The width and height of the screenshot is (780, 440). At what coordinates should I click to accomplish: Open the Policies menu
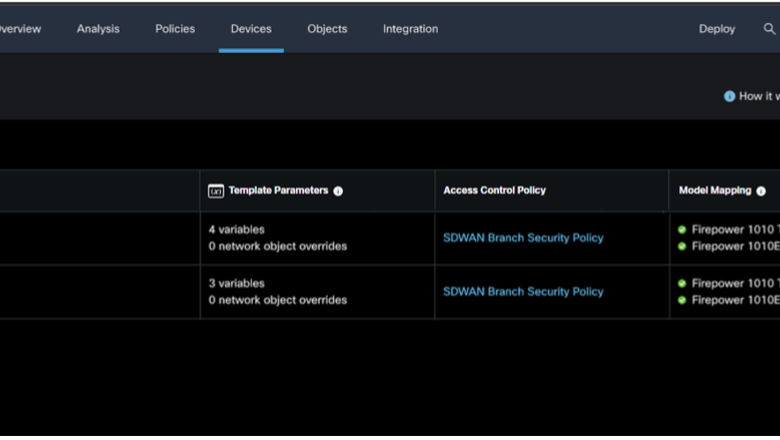click(x=175, y=29)
